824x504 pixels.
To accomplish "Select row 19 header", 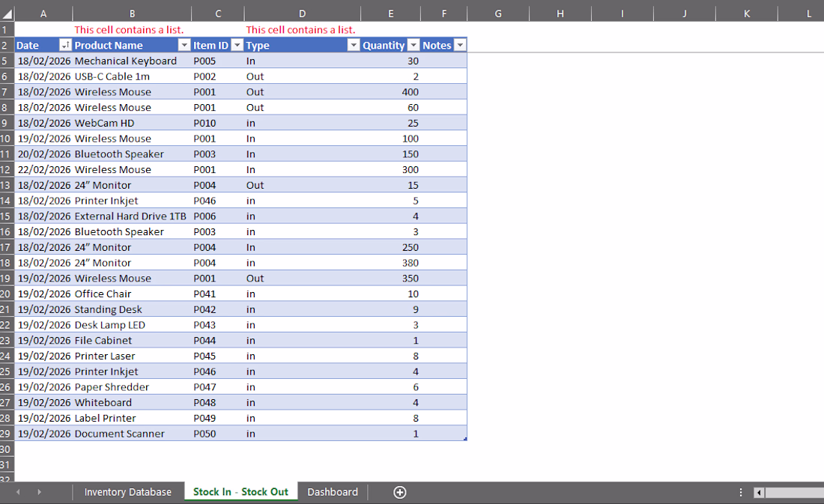I will pyautogui.click(x=6, y=278).
